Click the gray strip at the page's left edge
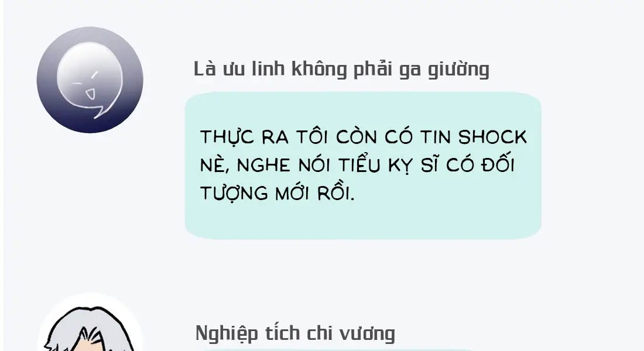 [2, 175]
